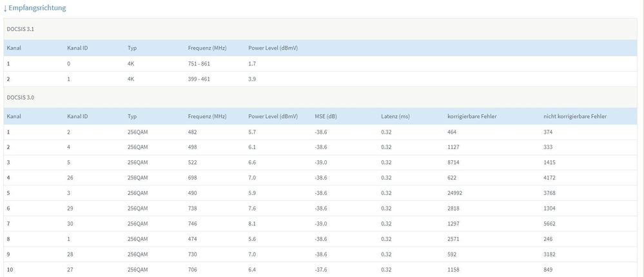
Task: Select correctable errors value 8714
Action: [453, 163]
